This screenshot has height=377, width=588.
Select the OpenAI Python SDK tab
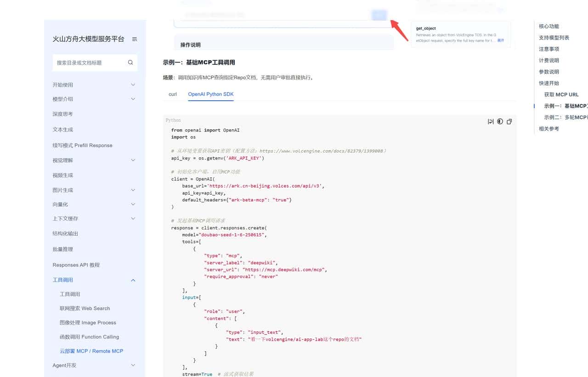[x=210, y=94]
